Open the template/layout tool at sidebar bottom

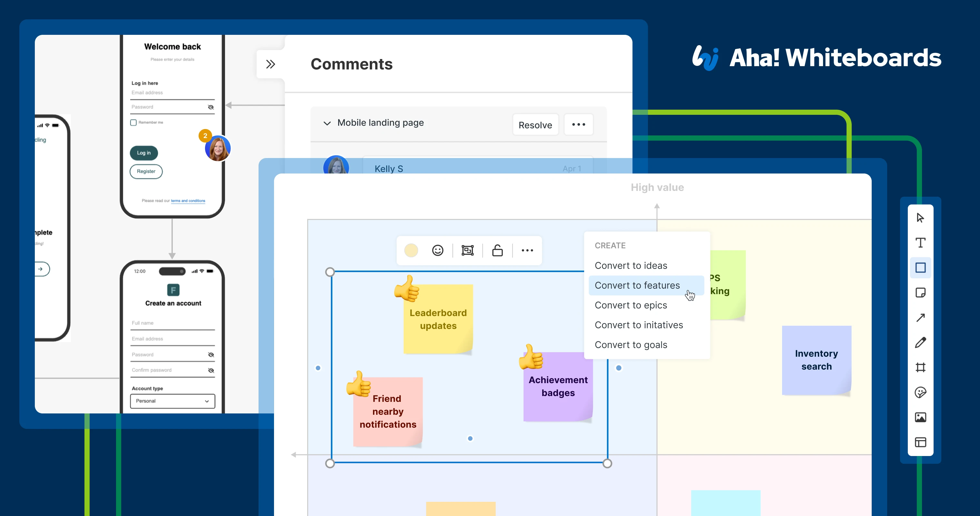pyautogui.click(x=921, y=442)
